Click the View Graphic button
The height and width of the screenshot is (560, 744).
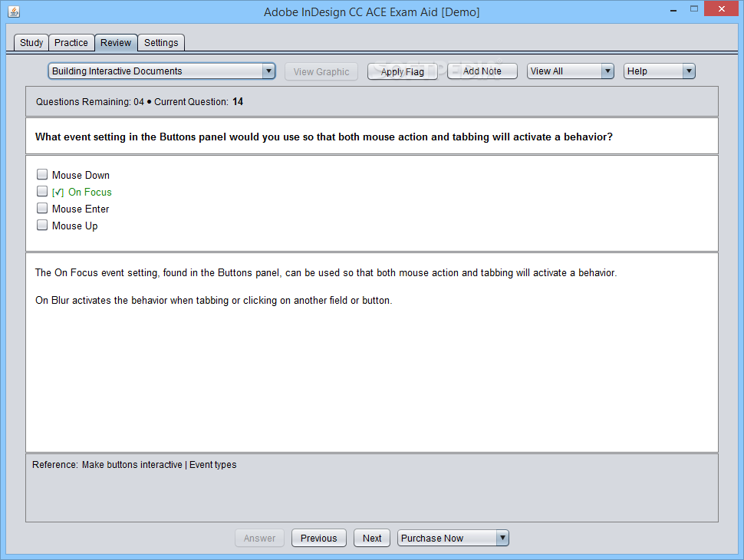[321, 71]
